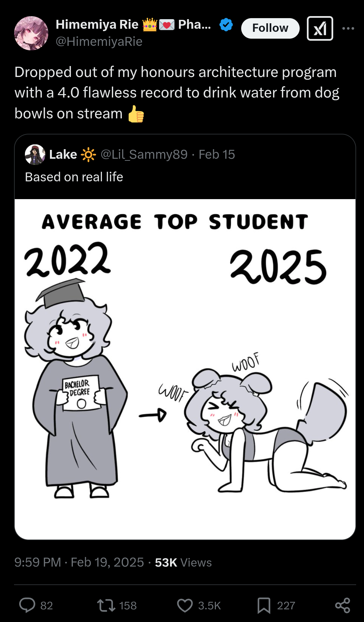The height and width of the screenshot is (622, 364).
Task: View the 53K Views analytics
Action: [x=183, y=562]
